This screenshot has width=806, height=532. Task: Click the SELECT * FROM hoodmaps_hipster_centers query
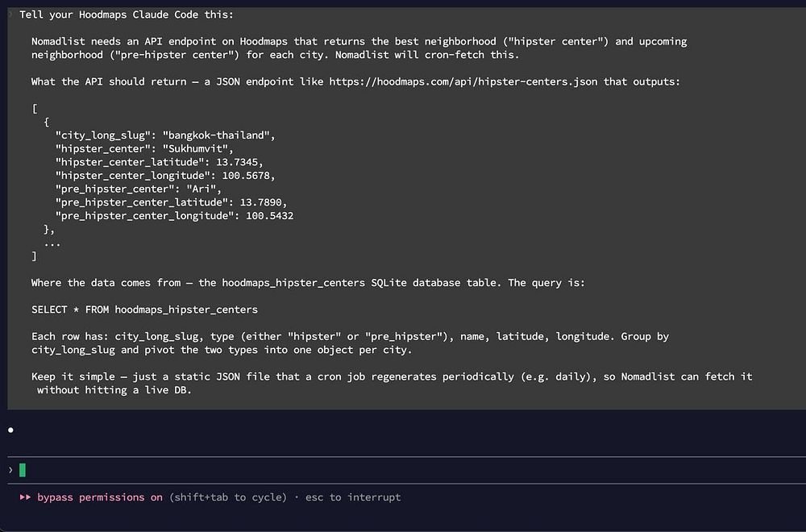144,310
